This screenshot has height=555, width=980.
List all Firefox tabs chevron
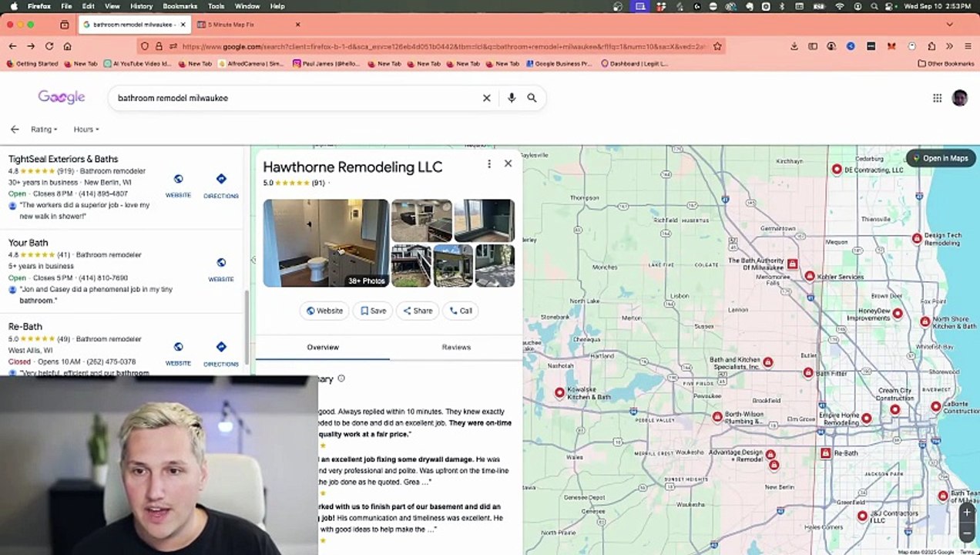point(949,25)
